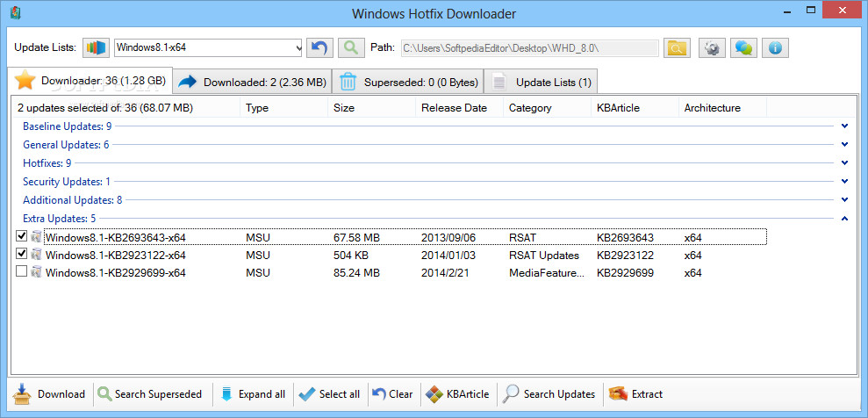Viewport: 868px width, 418px height.
Task: Sort by the Size column header
Action: pos(371,108)
